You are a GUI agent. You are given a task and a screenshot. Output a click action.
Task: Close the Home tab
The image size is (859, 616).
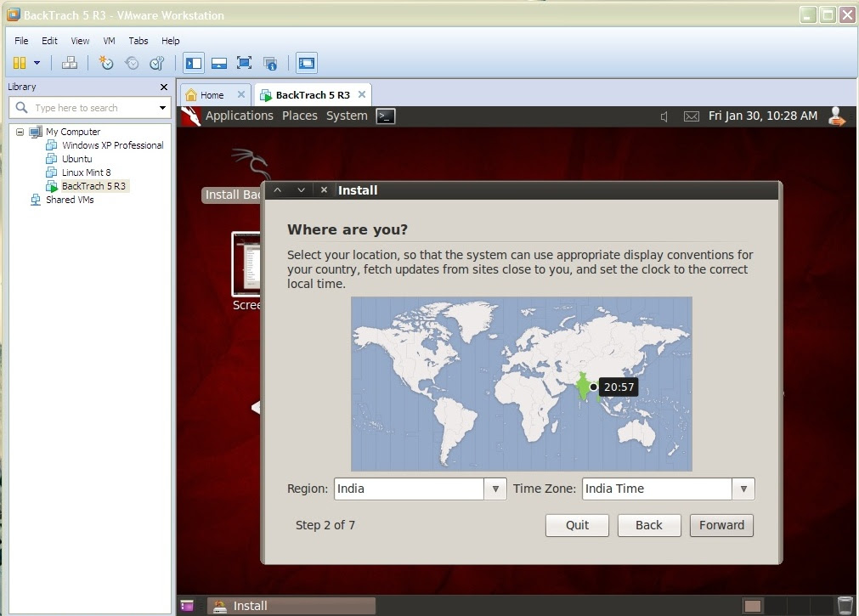coord(241,94)
